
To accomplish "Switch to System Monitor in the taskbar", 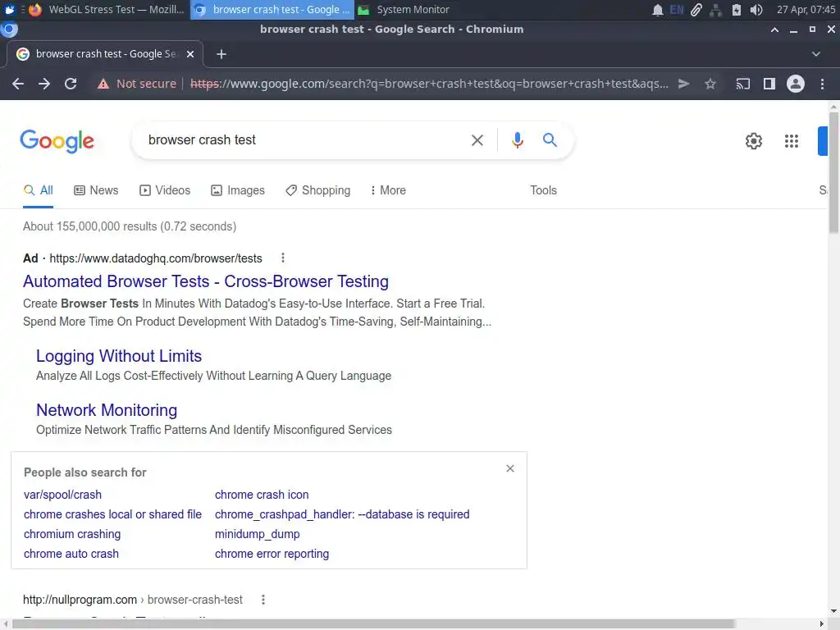I will coord(404,10).
